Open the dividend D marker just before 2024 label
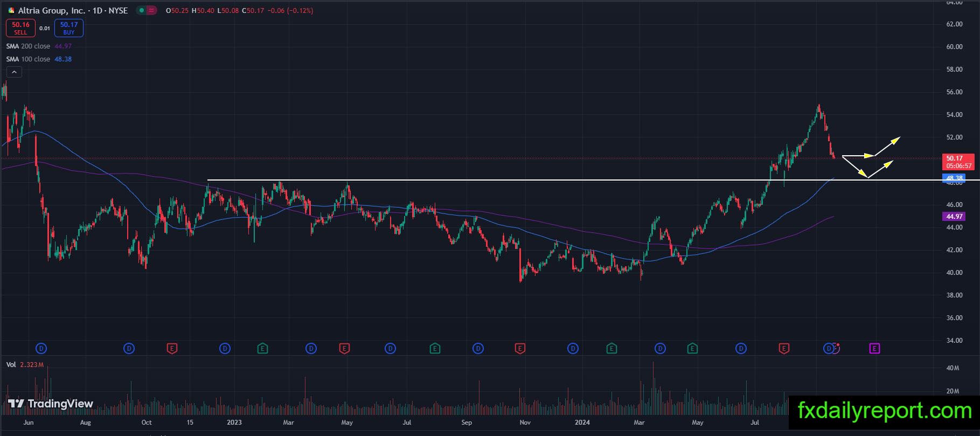The image size is (980, 436). [x=573, y=349]
